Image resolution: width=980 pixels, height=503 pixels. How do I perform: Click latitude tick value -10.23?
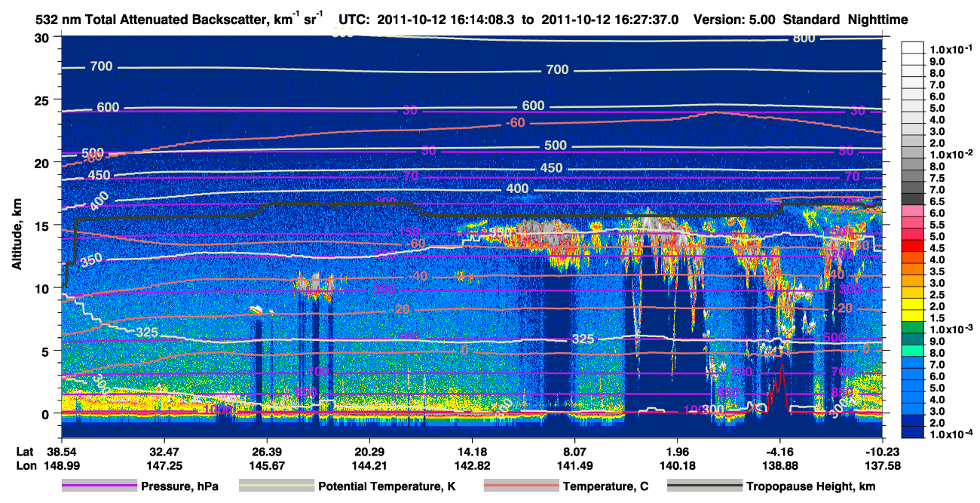[882, 452]
